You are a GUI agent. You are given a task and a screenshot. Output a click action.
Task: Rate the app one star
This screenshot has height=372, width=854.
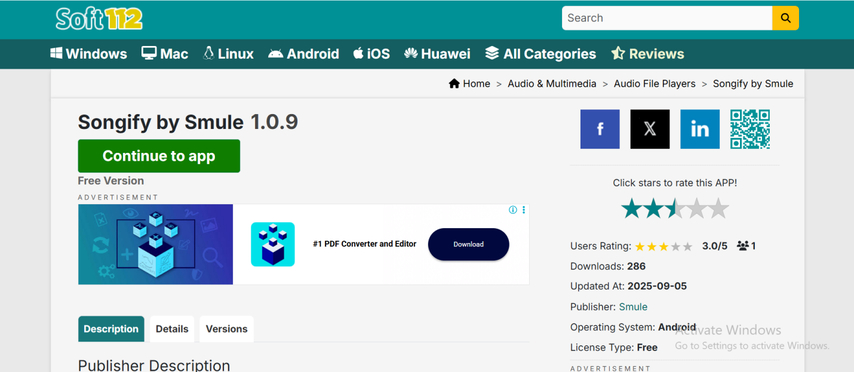[632, 208]
